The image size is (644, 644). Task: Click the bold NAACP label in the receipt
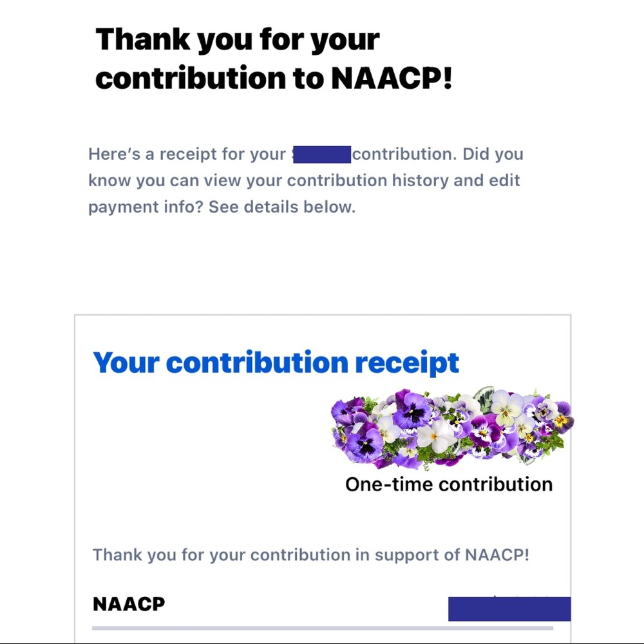(x=129, y=604)
